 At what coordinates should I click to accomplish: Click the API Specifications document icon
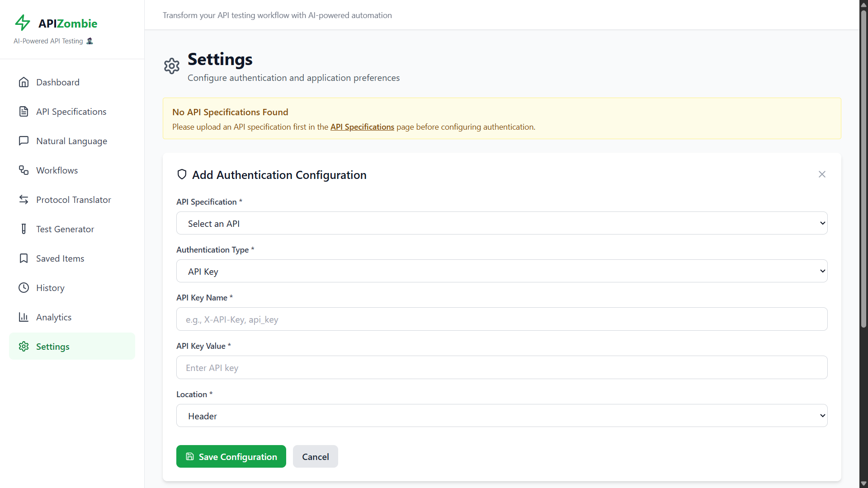click(x=24, y=112)
